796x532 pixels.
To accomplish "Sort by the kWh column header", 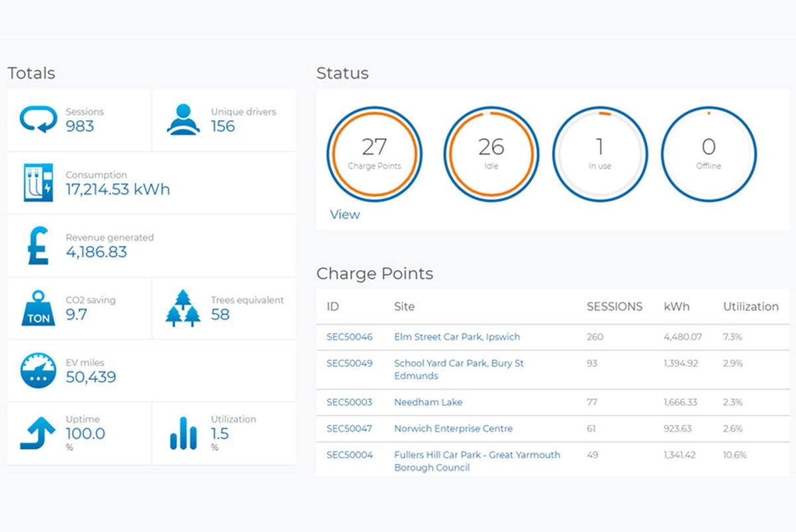I will (677, 306).
